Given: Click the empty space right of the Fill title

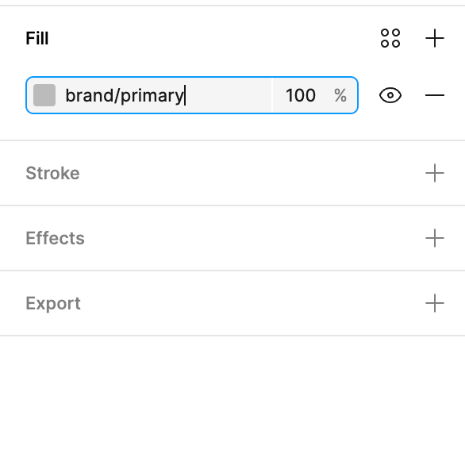Looking at the screenshot, I should (214, 38).
